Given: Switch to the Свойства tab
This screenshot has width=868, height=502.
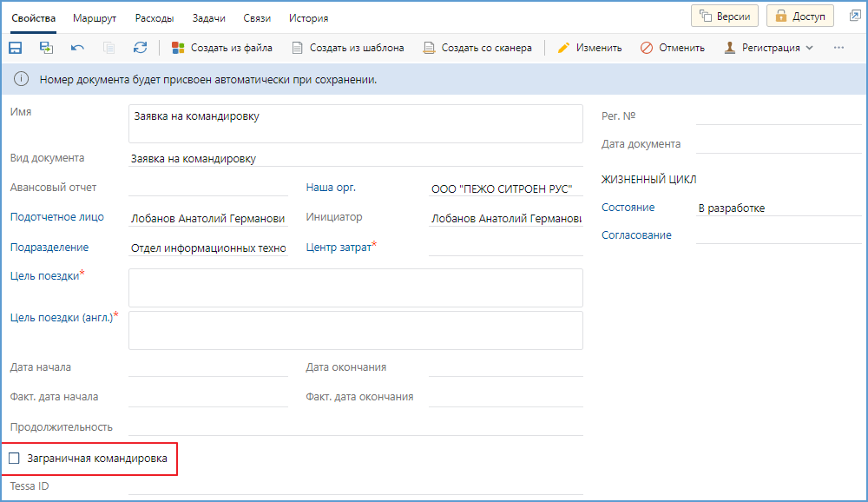Looking at the screenshot, I should [33, 18].
